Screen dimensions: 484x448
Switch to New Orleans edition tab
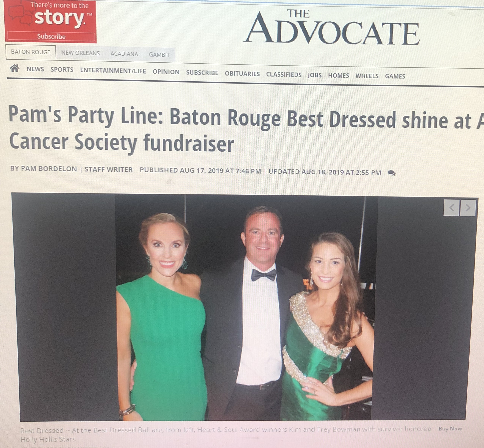click(x=80, y=53)
